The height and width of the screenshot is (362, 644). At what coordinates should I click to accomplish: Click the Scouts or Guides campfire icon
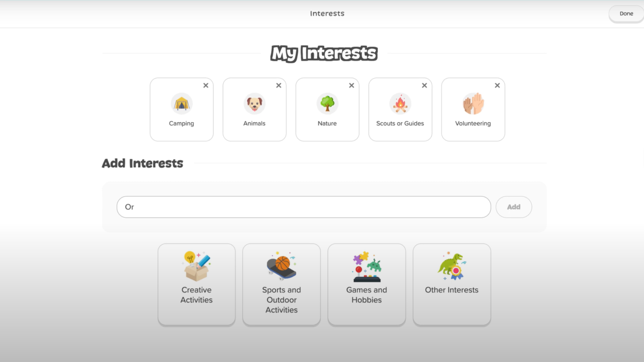[x=400, y=104]
